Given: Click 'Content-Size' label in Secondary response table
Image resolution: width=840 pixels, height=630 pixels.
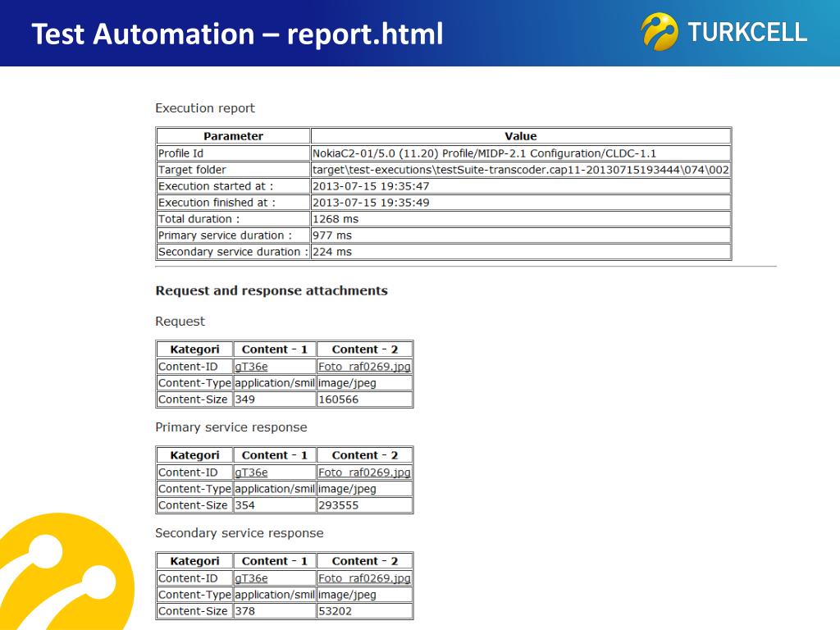Looking at the screenshot, I should click(x=195, y=611).
